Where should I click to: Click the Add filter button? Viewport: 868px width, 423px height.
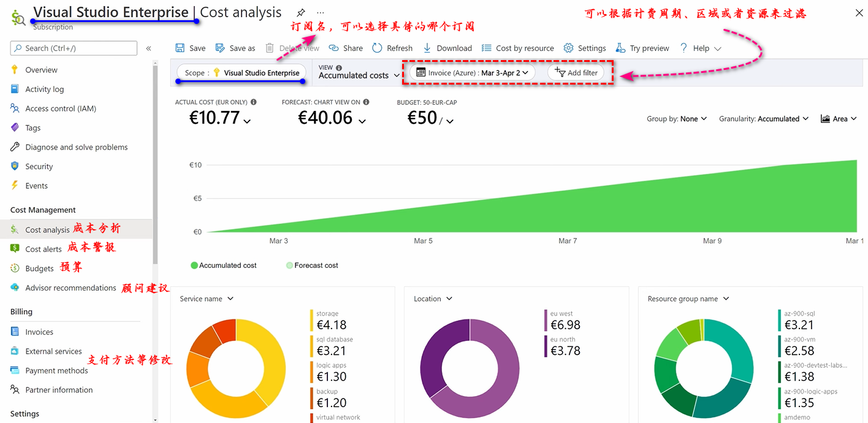576,72
